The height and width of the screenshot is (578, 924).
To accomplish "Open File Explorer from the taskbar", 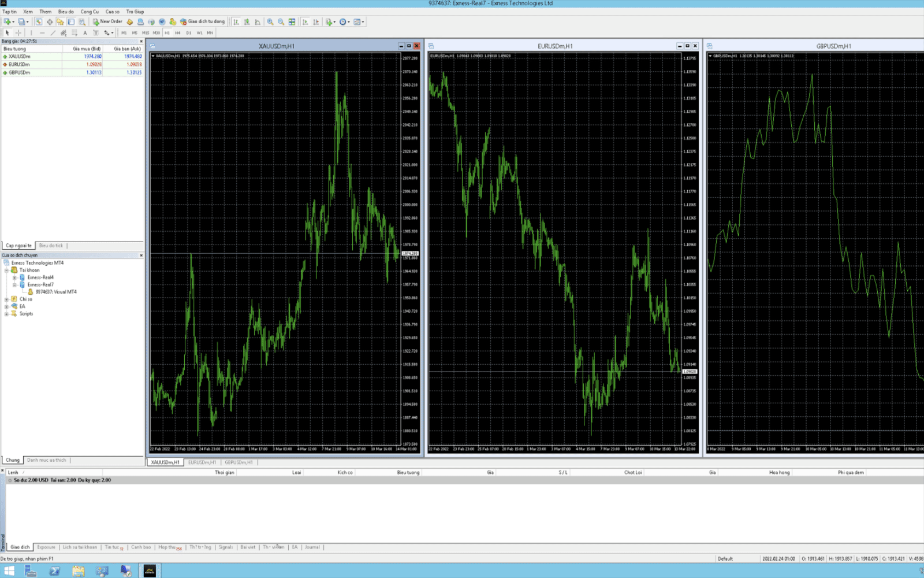I will 79,571.
